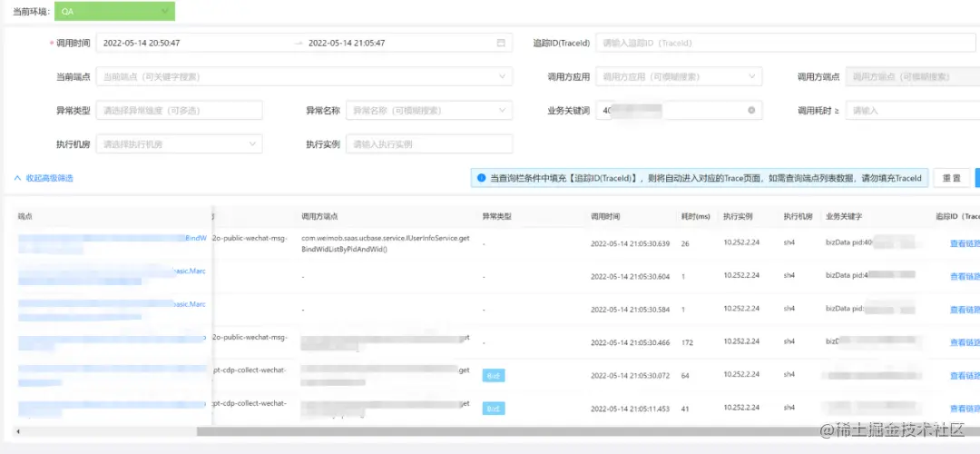Focus the 业务关键词 input field
Screen dimensions: 980x454
[x=679, y=110]
